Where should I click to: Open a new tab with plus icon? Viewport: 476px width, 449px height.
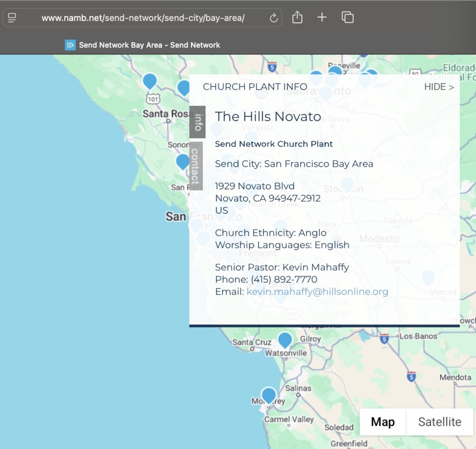click(322, 17)
